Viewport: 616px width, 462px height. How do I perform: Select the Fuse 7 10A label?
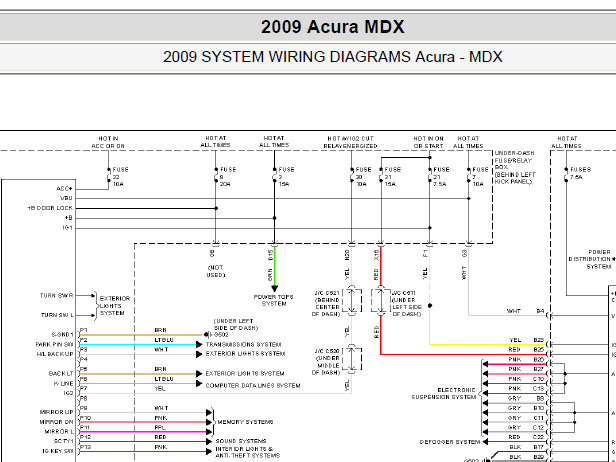click(480, 177)
